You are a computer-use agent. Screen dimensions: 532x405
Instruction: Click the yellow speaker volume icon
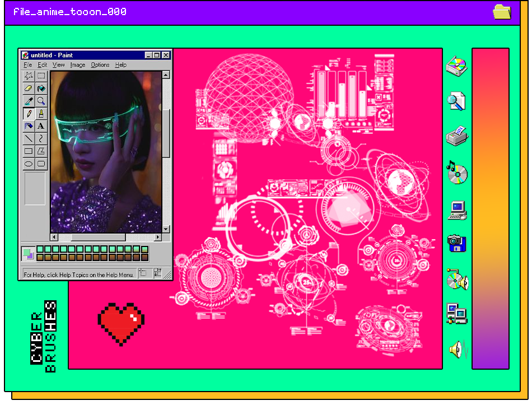pos(459,349)
